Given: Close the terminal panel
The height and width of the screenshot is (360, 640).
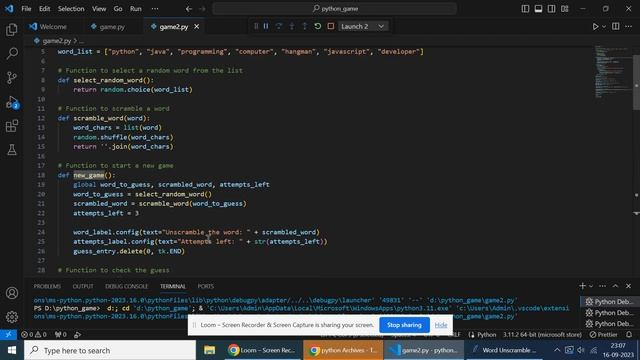Looking at the screenshot, I should pos(629,286).
